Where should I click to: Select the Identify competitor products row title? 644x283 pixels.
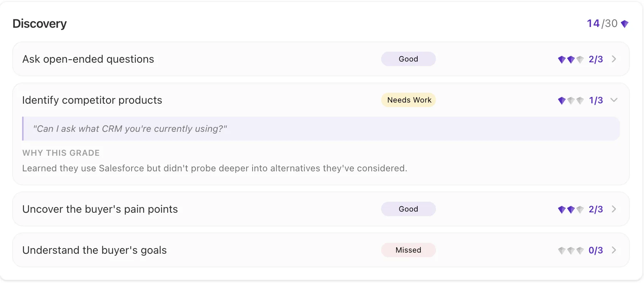[x=92, y=100]
